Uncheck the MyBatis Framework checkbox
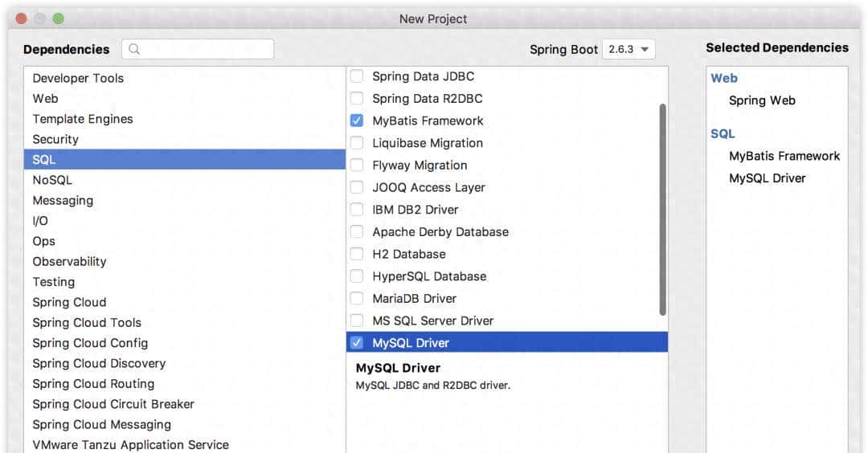This screenshot has width=868, height=453. [x=357, y=120]
